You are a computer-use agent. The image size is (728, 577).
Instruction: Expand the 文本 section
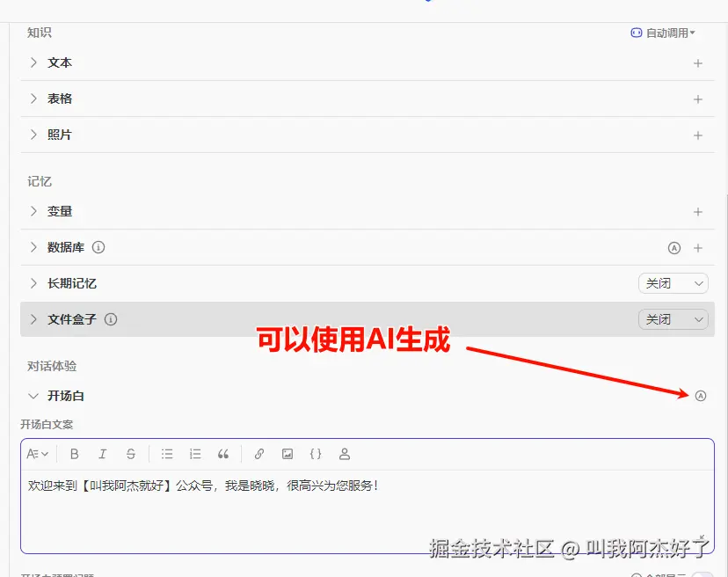[x=33, y=62]
